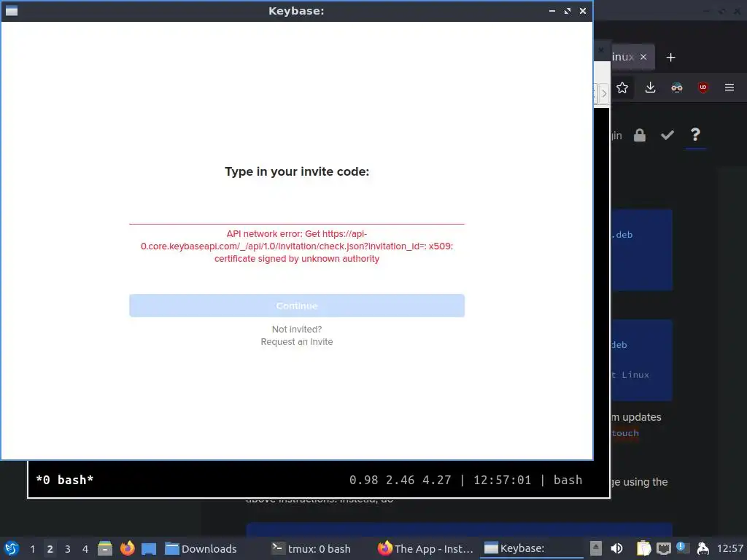Switch to workspace 3
Viewport: 747px width, 560px height.
(x=68, y=549)
